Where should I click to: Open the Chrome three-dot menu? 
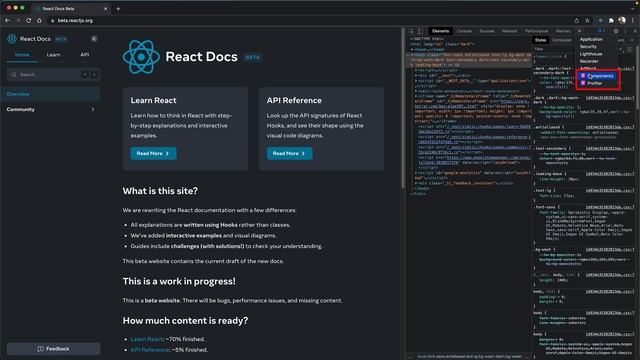(633, 20)
